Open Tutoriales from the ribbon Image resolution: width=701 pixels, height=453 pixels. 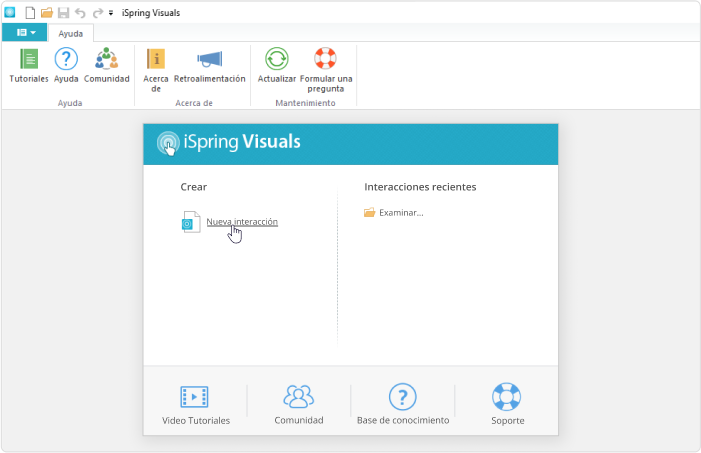[x=29, y=66]
